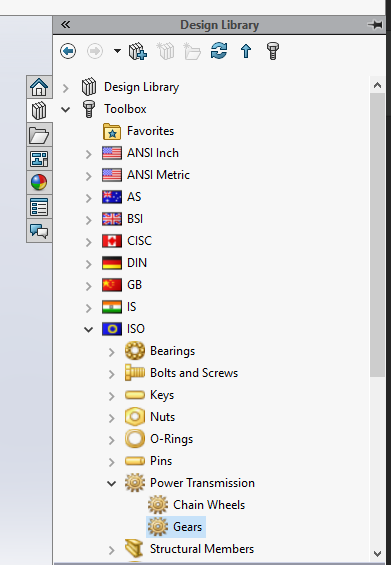Click the ANSI Inch flag icon

coord(112,153)
